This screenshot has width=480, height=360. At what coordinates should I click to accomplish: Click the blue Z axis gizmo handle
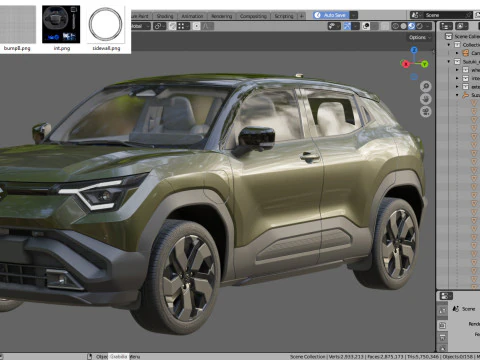click(414, 50)
